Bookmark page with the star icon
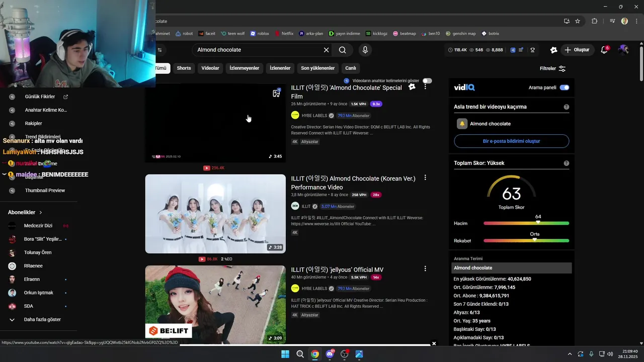Viewport: 644px width, 362px height. [578, 21]
